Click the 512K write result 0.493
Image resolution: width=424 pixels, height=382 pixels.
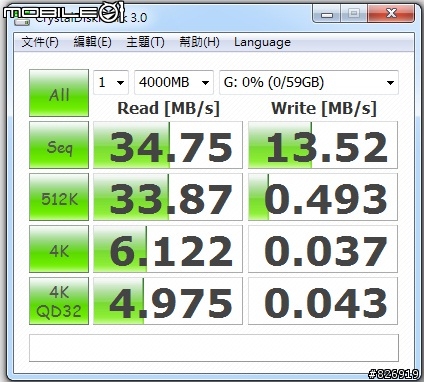pos(323,197)
